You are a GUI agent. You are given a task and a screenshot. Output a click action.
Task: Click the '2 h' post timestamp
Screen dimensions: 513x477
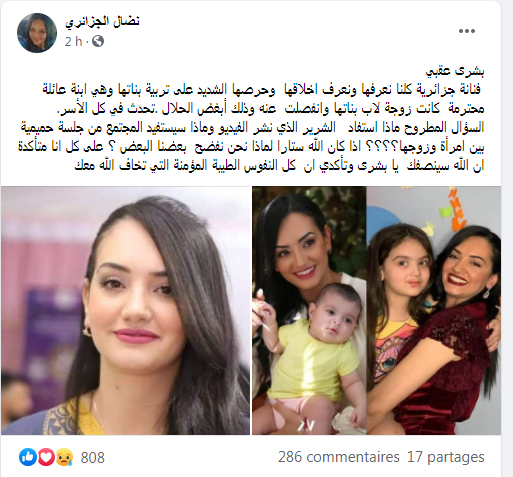(73, 41)
